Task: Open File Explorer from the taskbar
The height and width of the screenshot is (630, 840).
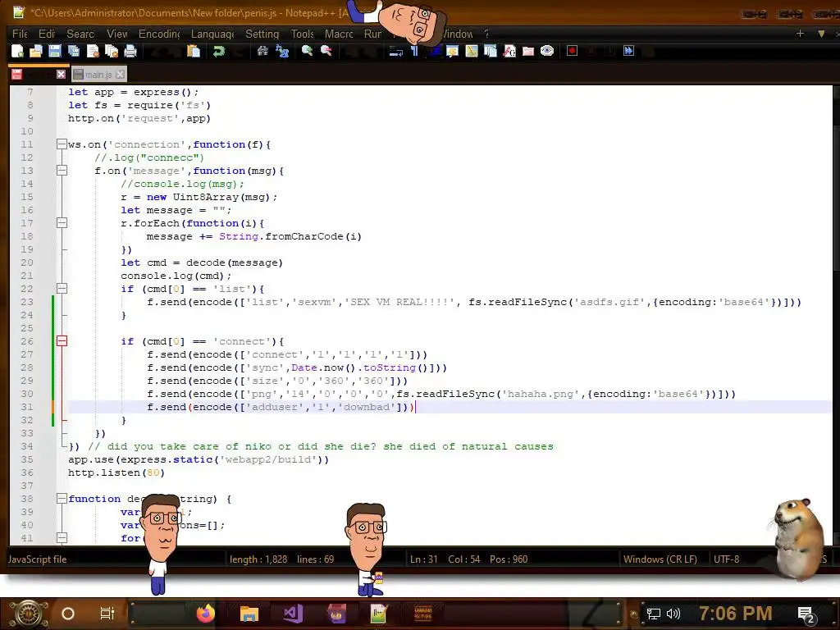Action: [x=249, y=614]
